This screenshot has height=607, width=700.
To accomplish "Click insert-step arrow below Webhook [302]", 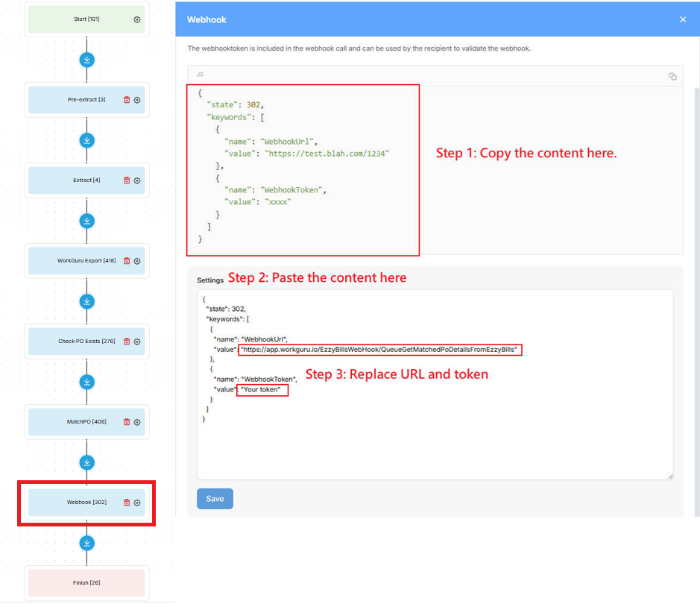I will 86,543.
